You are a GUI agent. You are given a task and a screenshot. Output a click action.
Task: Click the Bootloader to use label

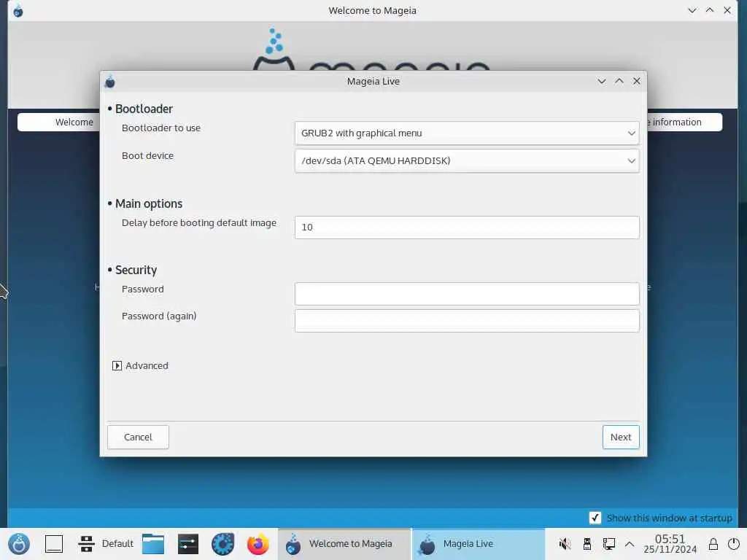point(161,128)
